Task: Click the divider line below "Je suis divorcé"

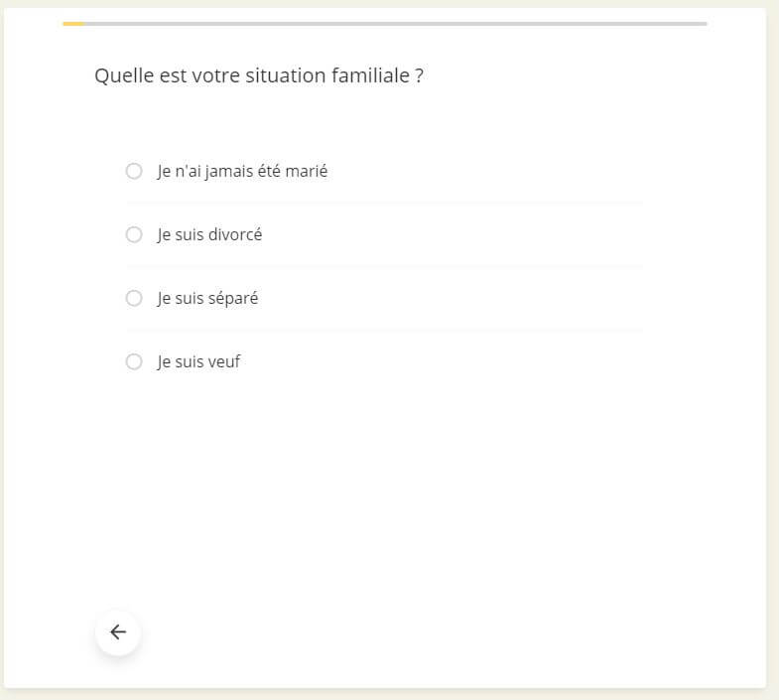Action: coord(385,266)
